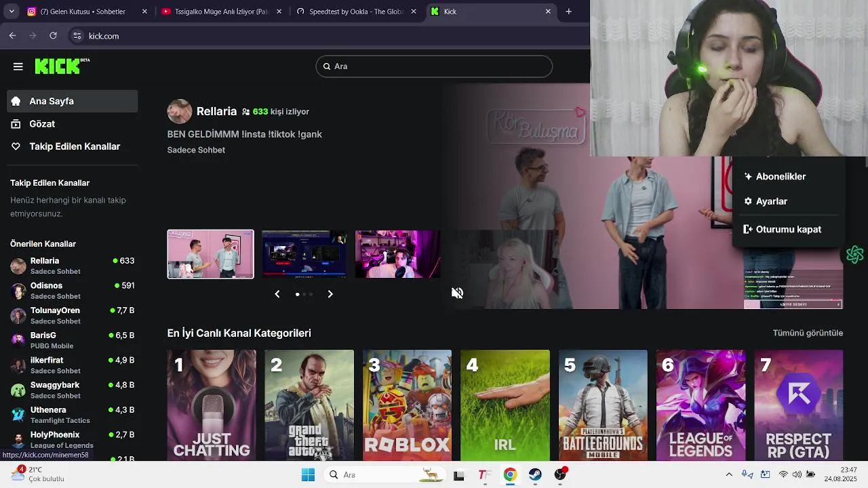Click Sadece Sohbet category under stream title

196,150
